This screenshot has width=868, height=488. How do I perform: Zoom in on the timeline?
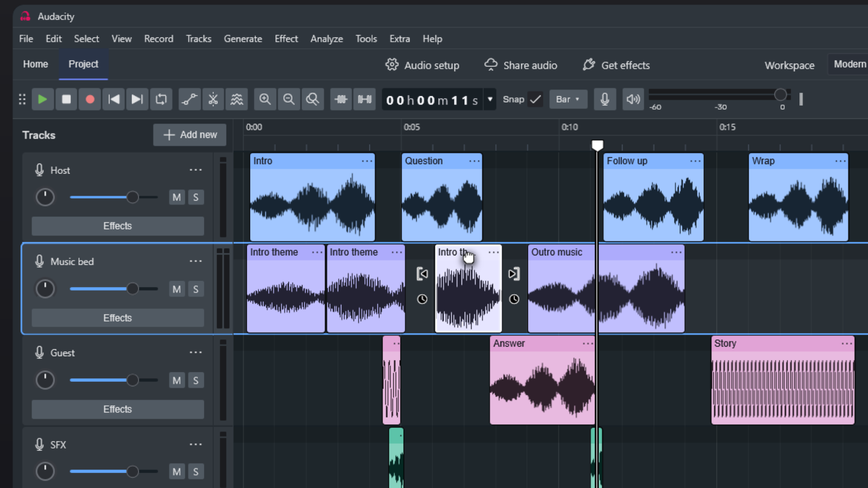[265, 99]
